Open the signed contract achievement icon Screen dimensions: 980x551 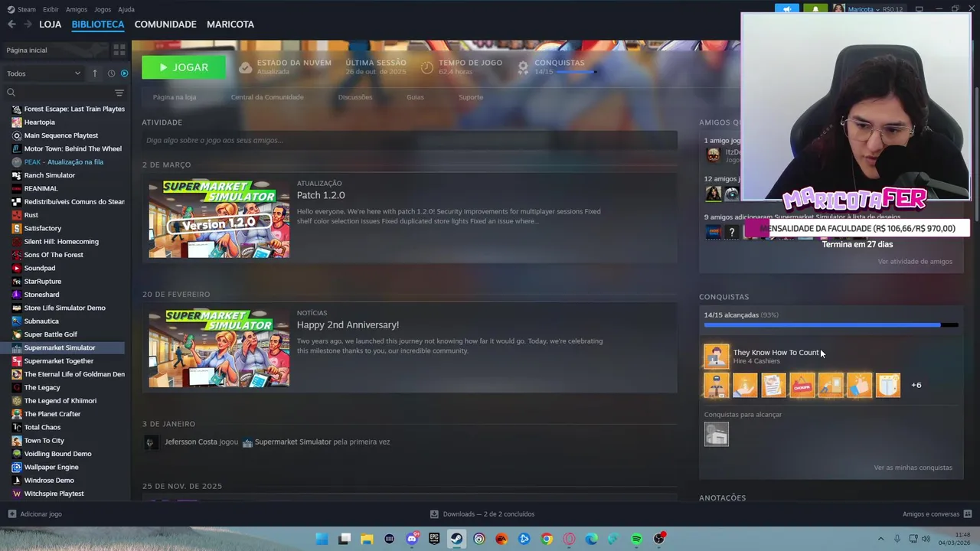[x=773, y=385]
